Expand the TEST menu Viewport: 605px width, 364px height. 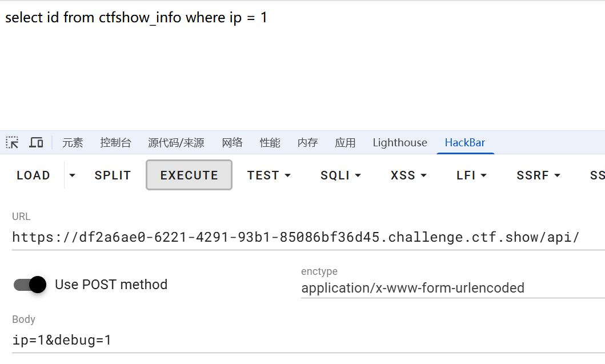pyautogui.click(x=269, y=175)
